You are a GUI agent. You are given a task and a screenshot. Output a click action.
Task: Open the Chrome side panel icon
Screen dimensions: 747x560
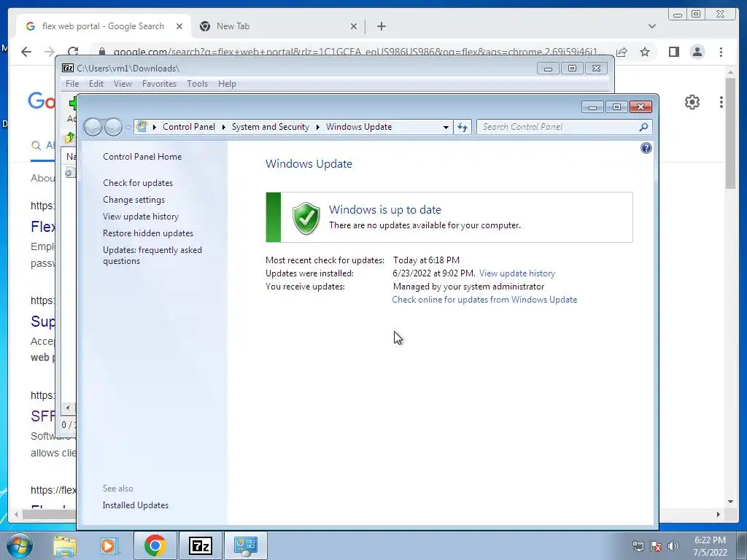coord(673,52)
